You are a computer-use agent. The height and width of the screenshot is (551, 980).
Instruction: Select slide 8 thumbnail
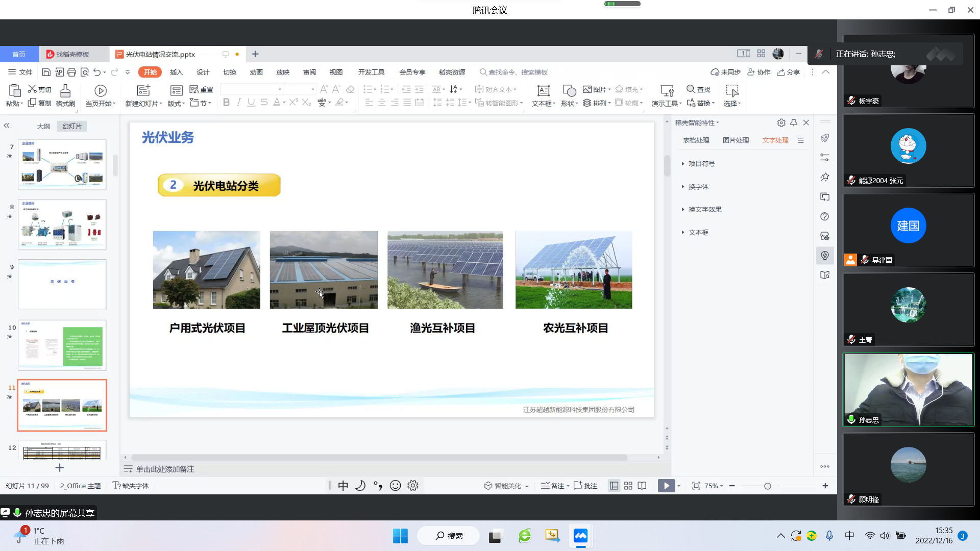click(62, 224)
